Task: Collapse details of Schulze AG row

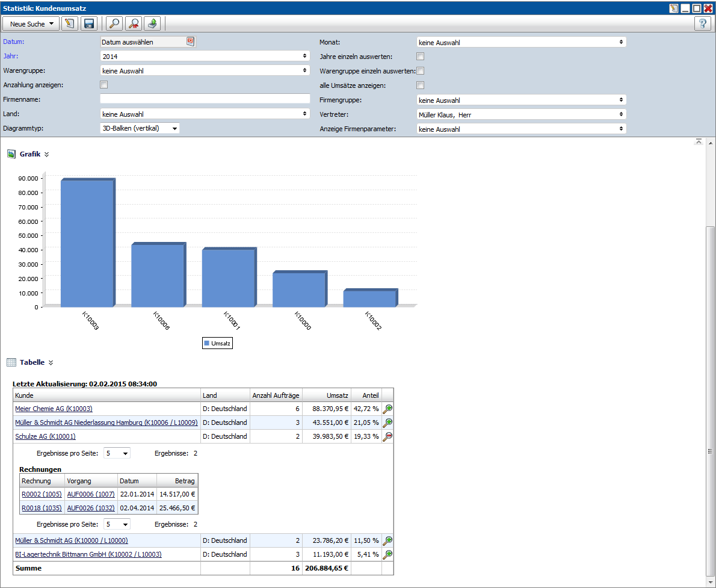Action: click(x=387, y=436)
